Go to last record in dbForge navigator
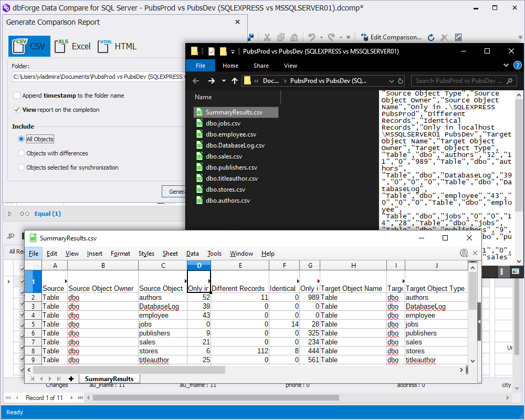Screen dimensions: 525x420 tap(80, 398)
